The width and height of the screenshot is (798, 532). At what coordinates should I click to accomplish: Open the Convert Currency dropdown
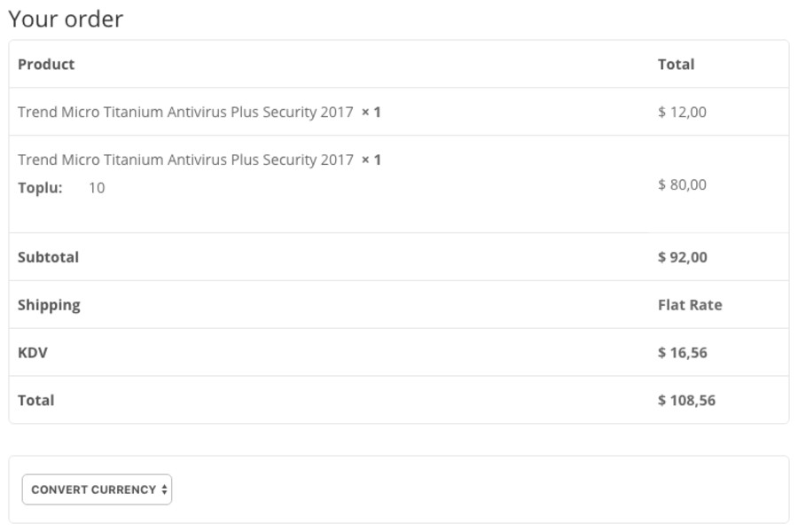(x=97, y=489)
